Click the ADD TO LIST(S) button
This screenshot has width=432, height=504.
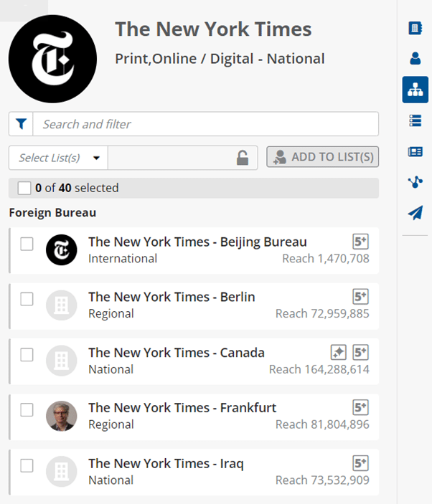pyautogui.click(x=323, y=157)
